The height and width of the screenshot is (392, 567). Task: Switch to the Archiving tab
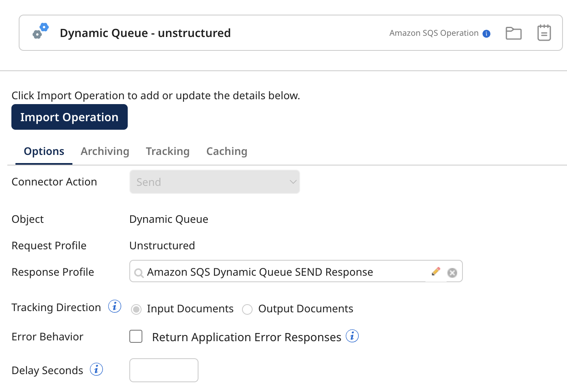click(x=105, y=151)
